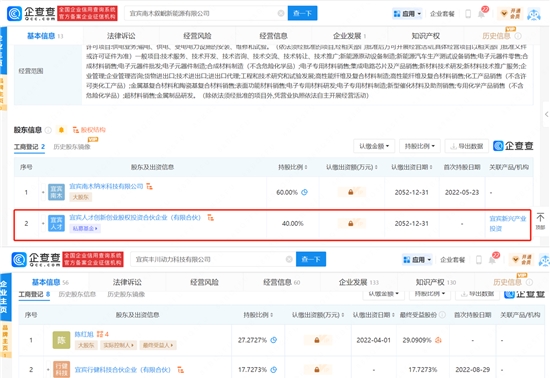550x378 pixels.
Task: Switch to 法律诉讼 tab in upper page
Action: click(x=121, y=36)
